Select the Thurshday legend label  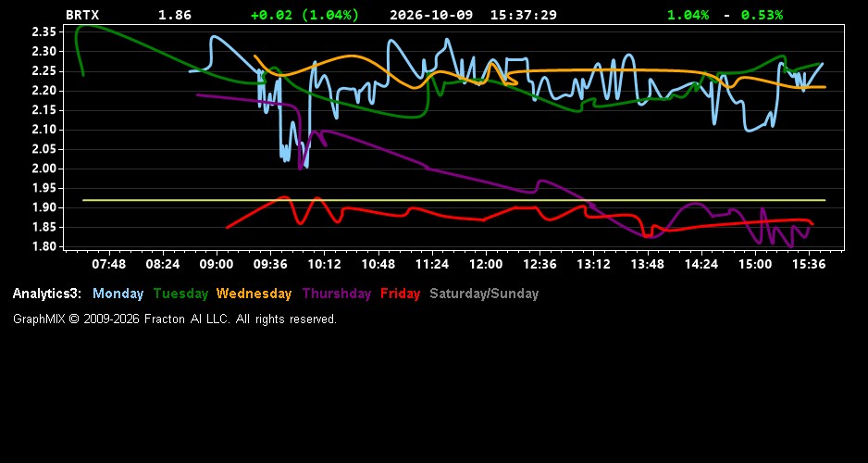coord(337,294)
